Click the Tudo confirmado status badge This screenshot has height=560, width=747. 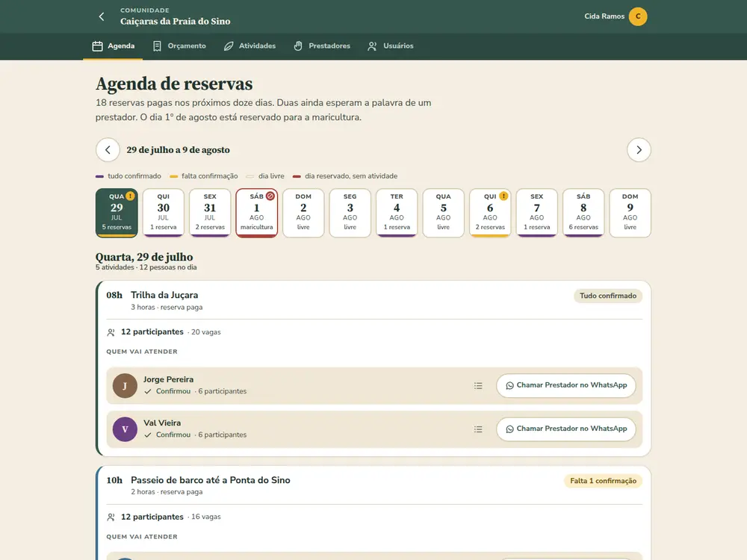coord(608,296)
